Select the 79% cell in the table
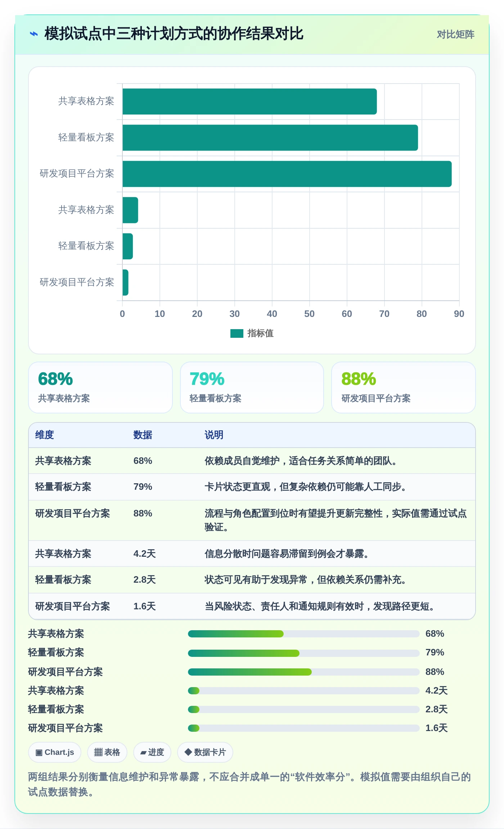Screen dimensions: 504x829 pos(143,487)
